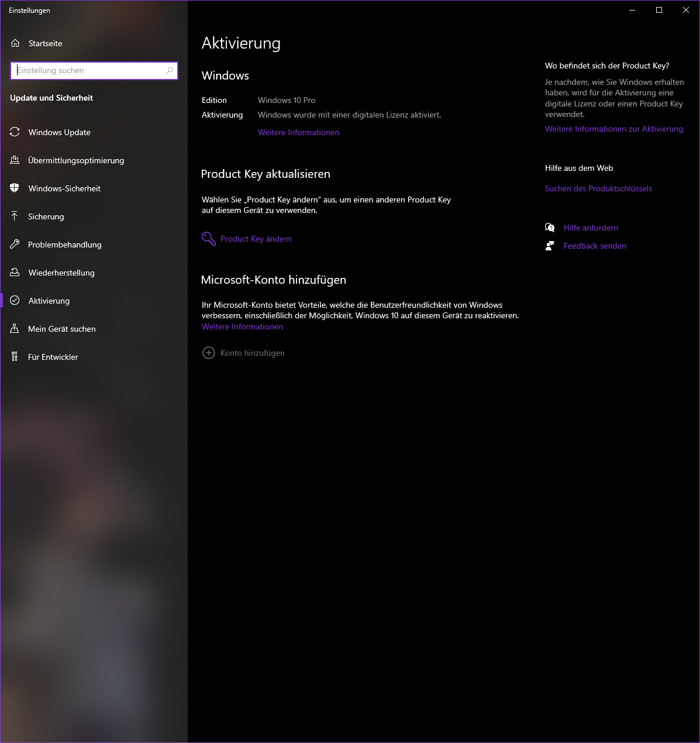The height and width of the screenshot is (743, 700).
Task: Select the Aktivierung sidebar entry
Action: coord(94,301)
